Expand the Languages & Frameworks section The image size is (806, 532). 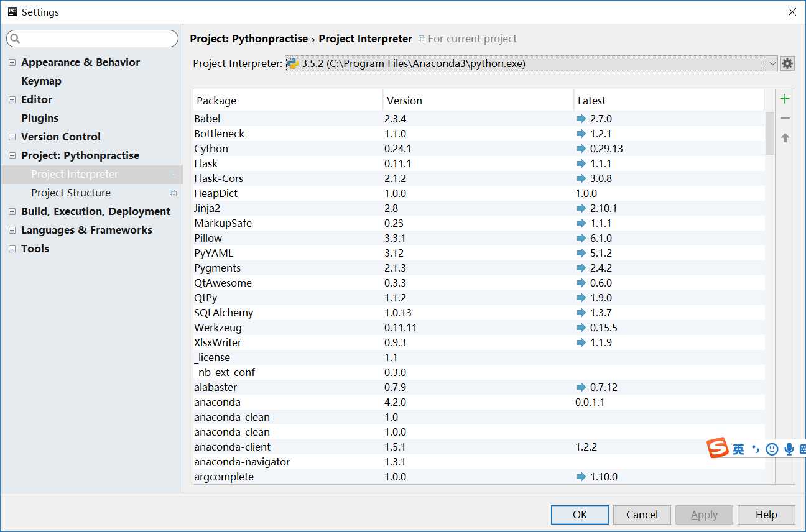tap(12, 230)
